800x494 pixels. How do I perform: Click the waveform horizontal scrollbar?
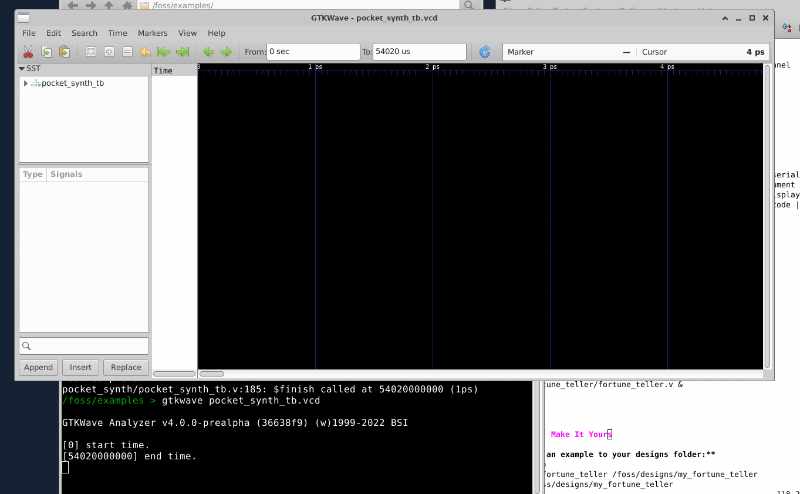coord(480,374)
